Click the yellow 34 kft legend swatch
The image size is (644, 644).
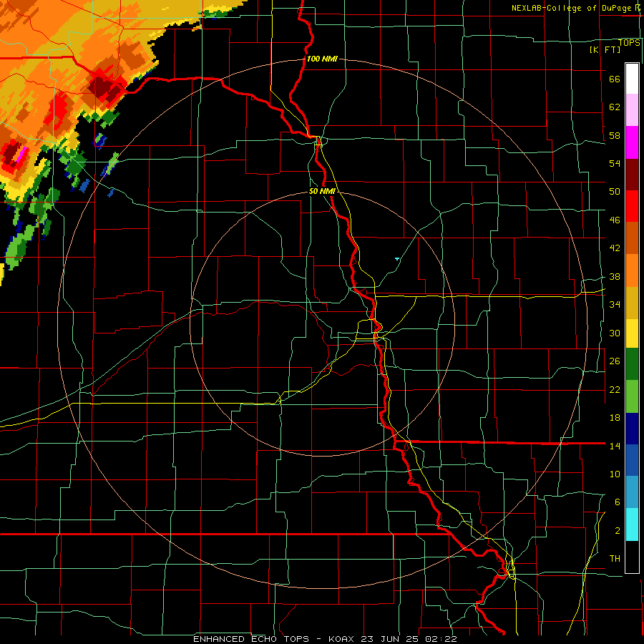[x=632, y=333]
